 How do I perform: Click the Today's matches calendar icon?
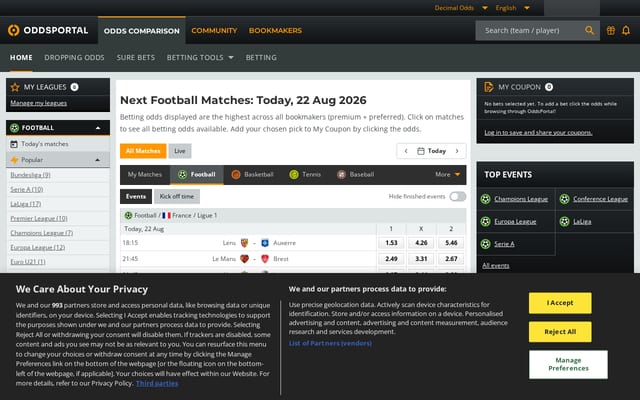coord(14,144)
